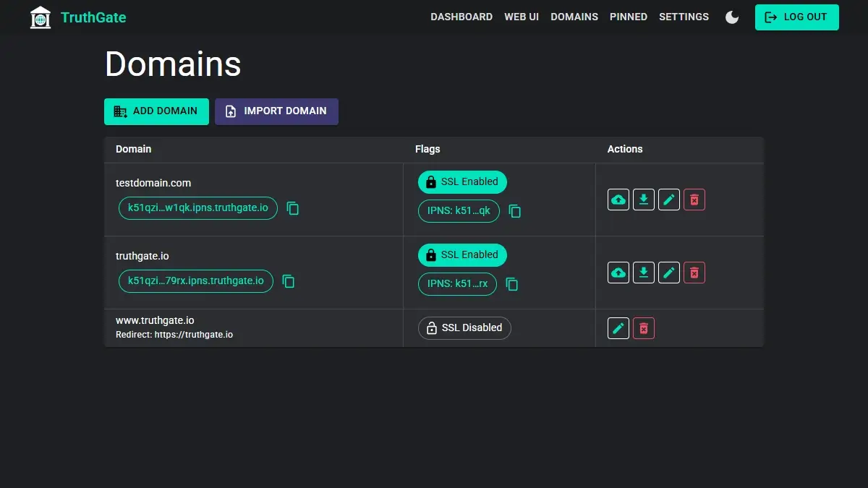Delete truthgate.io using the trash icon
This screenshot has height=488, width=868.
[x=694, y=273]
